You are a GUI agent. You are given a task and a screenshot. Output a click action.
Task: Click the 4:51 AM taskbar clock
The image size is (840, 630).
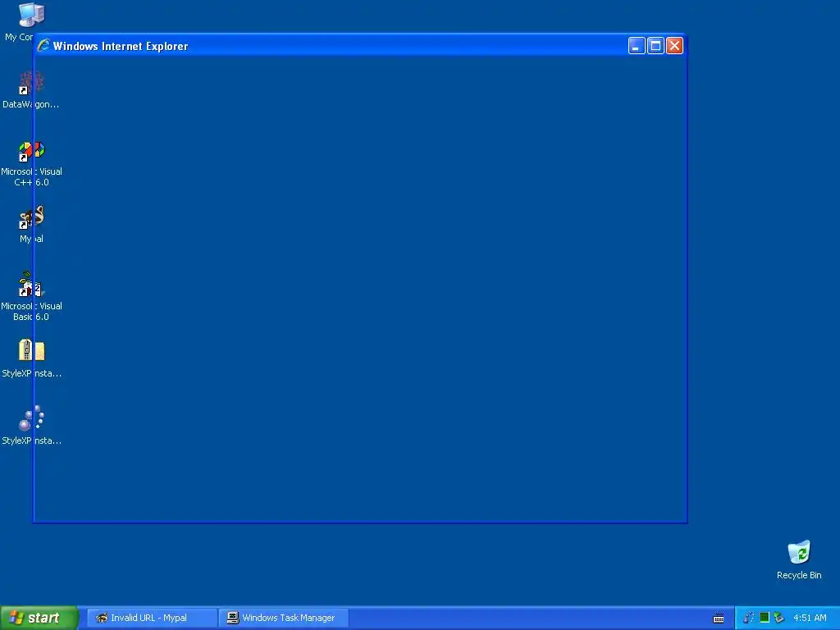click(x=810, y=618)
